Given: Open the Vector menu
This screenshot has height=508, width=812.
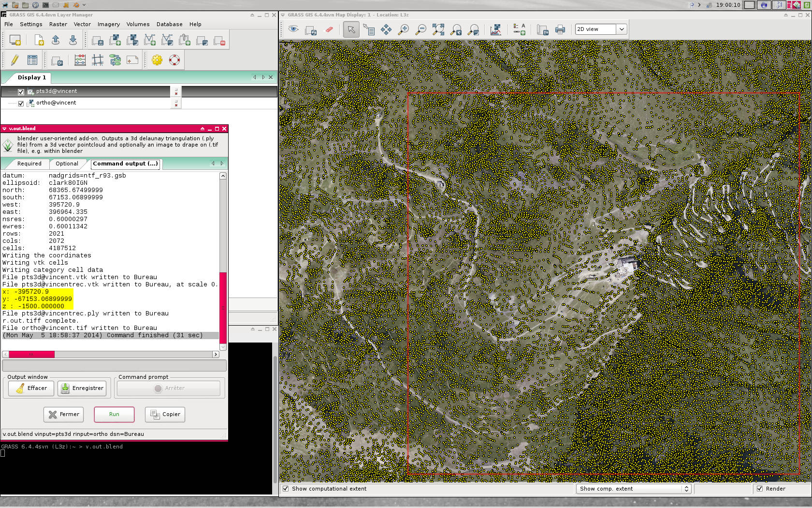Looking at the screenshot, I should pyautogui.click(x=82, y=24).
